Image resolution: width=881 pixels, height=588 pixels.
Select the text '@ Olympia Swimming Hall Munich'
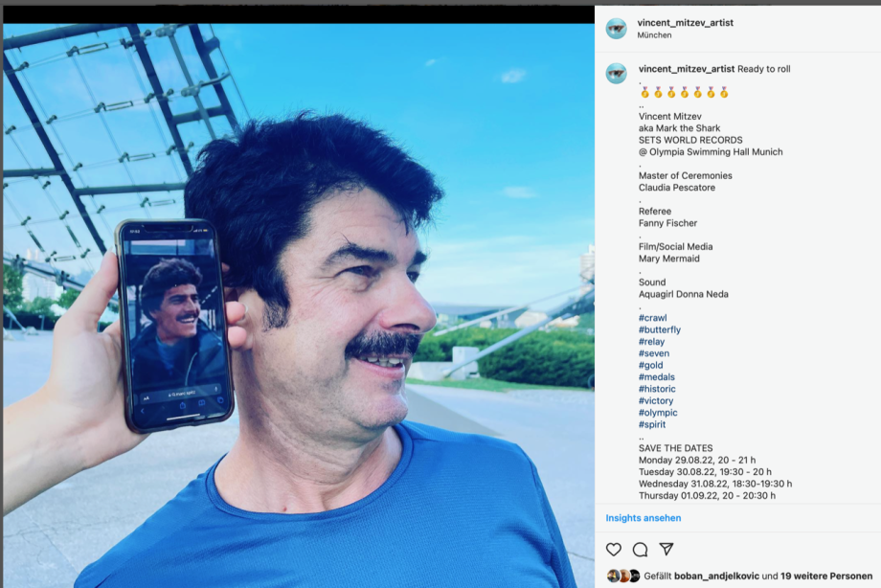pos(711,151)
